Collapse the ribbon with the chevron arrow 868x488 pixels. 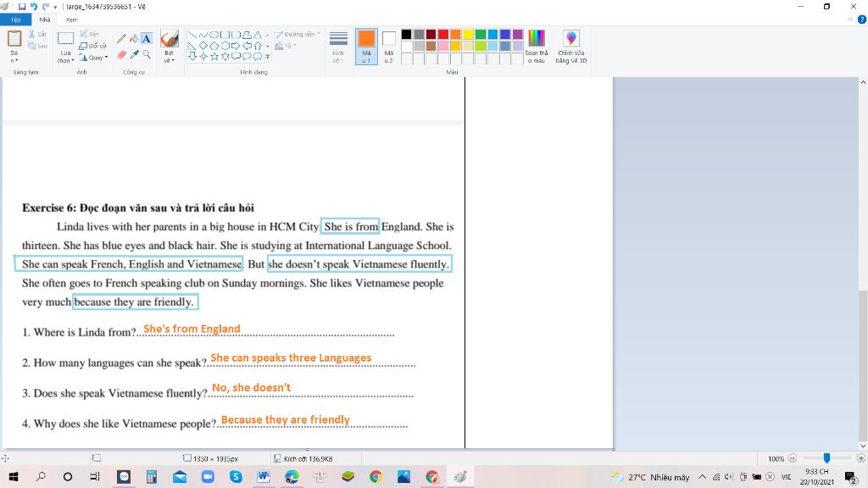click(x=851, y=19)
